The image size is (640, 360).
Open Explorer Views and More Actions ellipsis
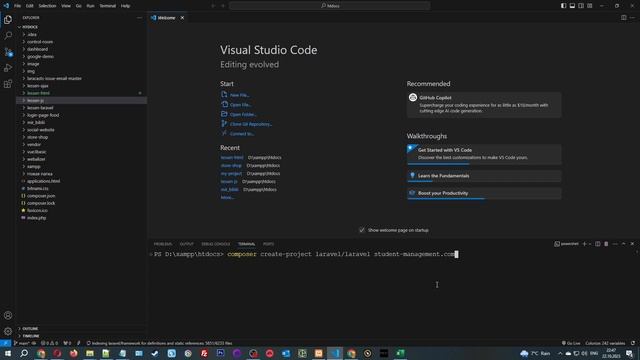pos(140,18)
